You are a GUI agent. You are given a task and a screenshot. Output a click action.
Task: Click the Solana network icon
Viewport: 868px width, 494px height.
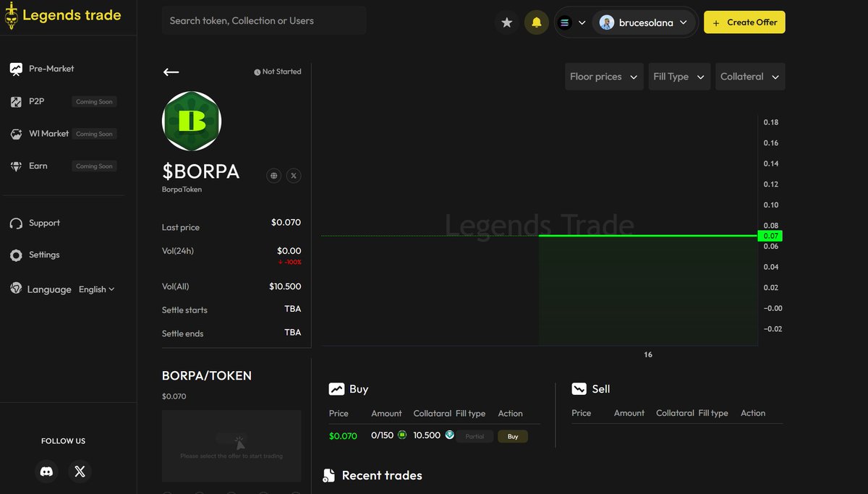tap(566, 22)
